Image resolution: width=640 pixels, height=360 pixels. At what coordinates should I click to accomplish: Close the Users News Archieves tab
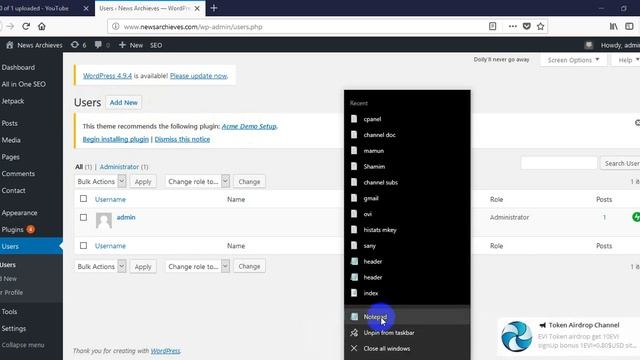[197, 8]
